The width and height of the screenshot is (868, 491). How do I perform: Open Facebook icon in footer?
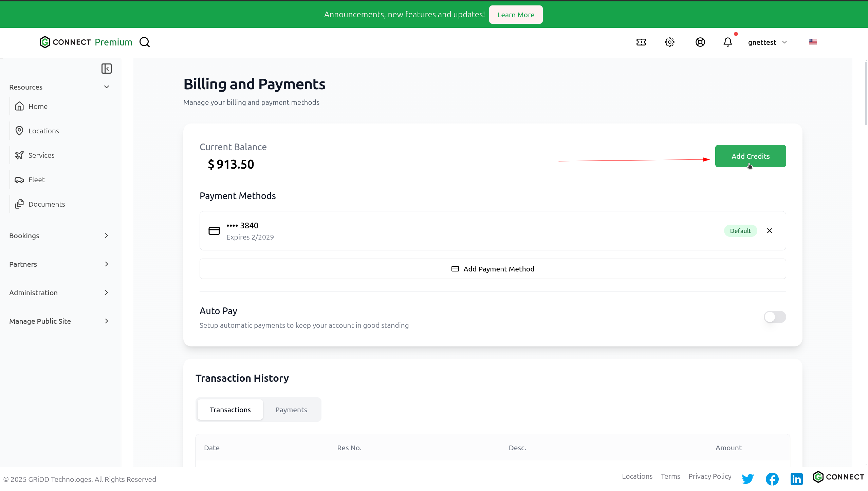click(x=772, y=479)
